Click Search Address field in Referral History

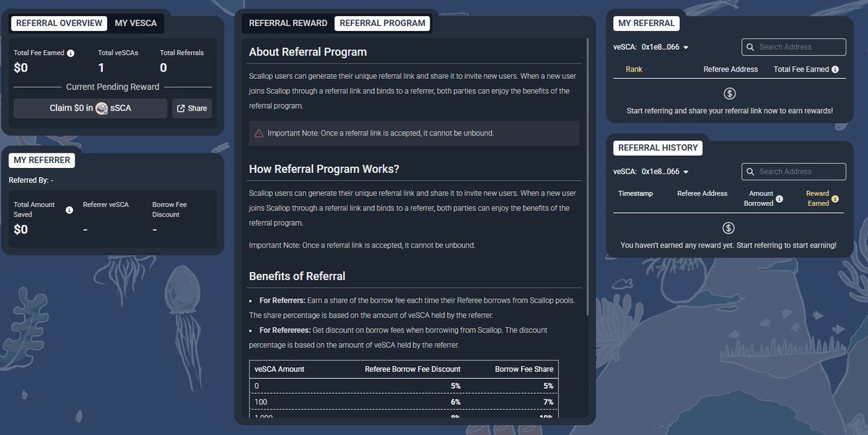793,172
